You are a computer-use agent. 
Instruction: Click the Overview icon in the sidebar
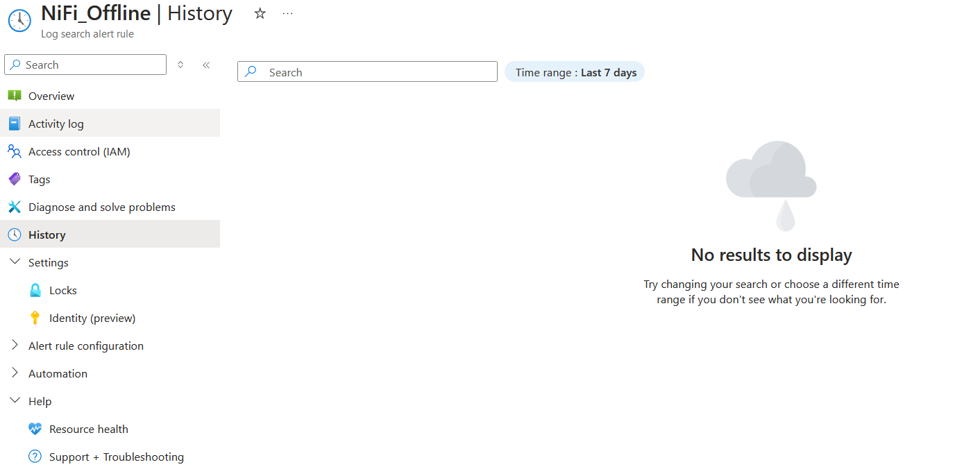point(15,96)
